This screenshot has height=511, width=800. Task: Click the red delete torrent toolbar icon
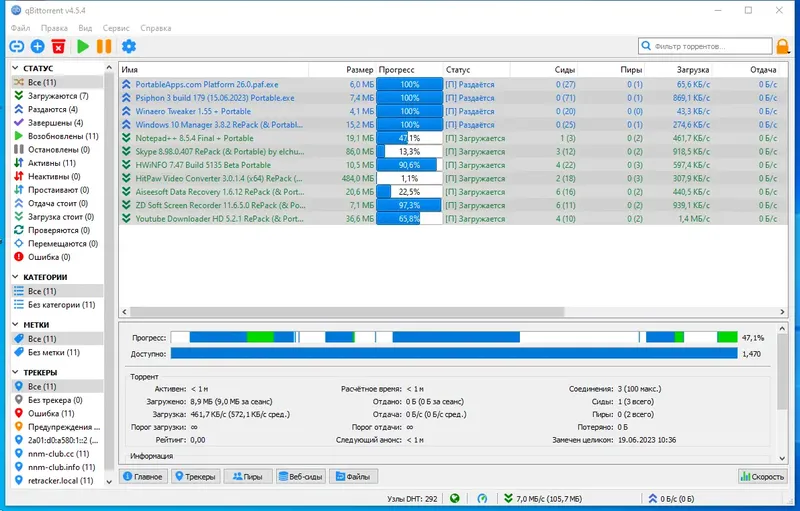click(59, 47)
